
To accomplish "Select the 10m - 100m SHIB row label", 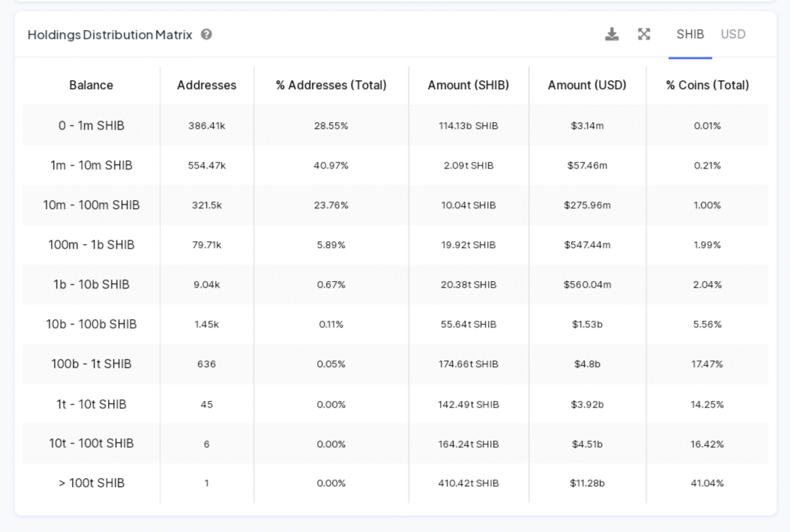I will (x=91, y=205).
